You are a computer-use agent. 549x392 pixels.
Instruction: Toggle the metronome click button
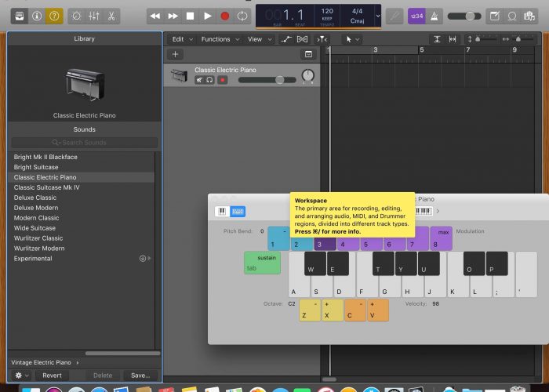point(434,16)
